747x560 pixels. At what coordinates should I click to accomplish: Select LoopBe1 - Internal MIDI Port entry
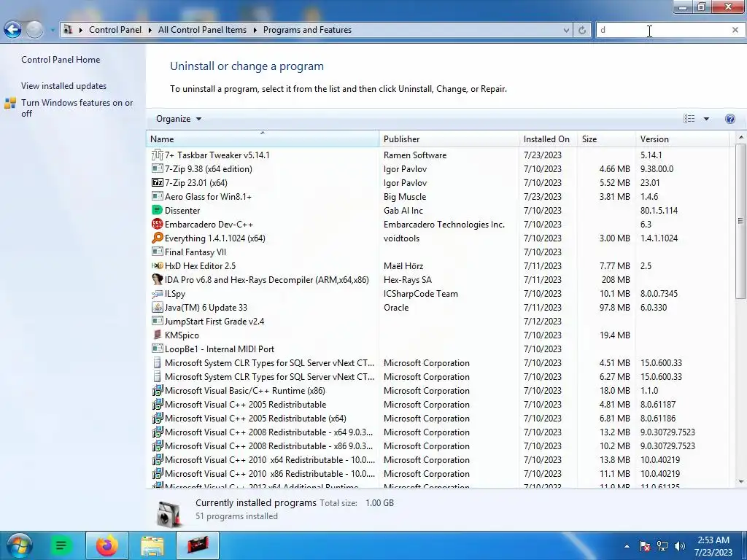click(438, 349)
